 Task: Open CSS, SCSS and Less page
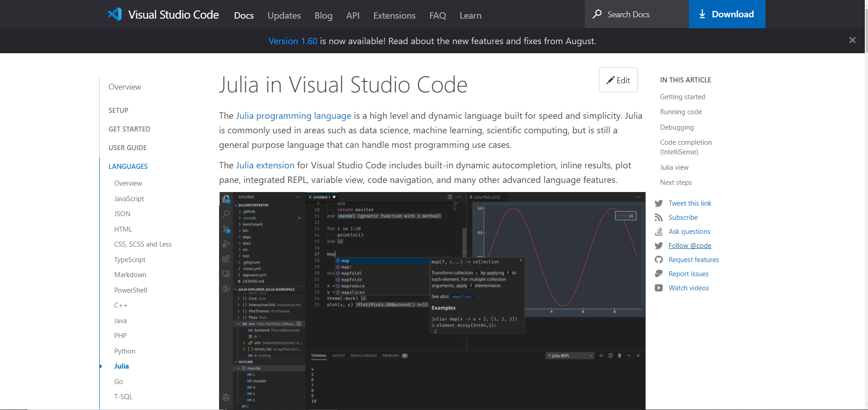[143, 244]
